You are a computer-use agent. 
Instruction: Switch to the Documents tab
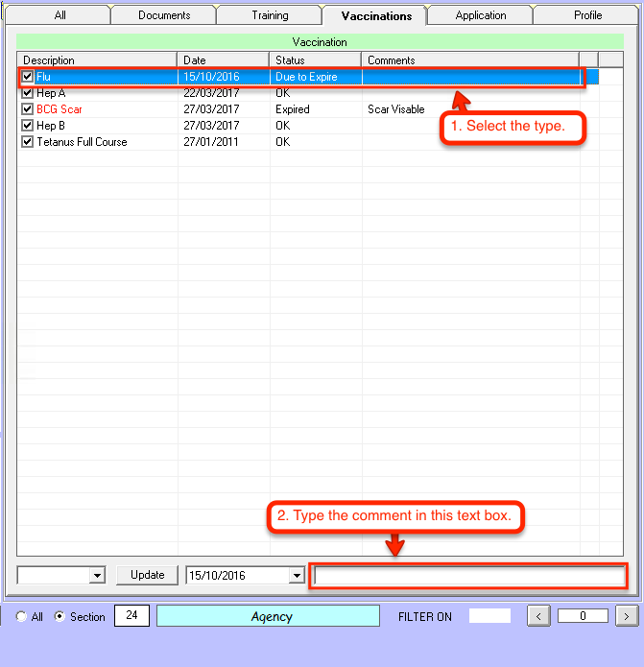click(x=164, y=15)
